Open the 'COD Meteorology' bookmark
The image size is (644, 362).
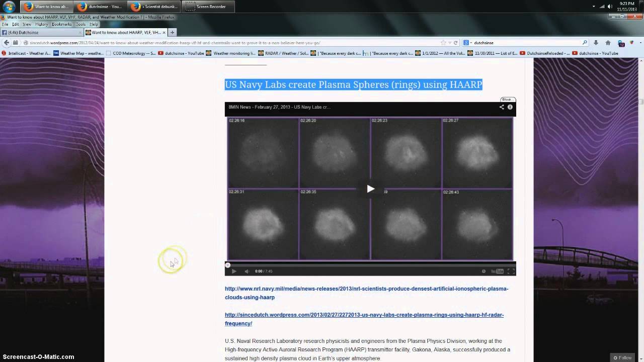pos(131,53)
